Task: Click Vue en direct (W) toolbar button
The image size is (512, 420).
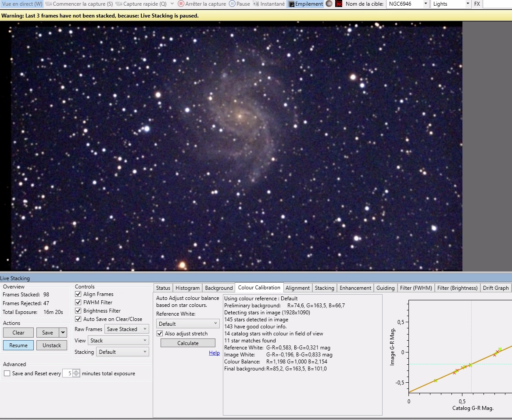Action: [x=22, y=4]
